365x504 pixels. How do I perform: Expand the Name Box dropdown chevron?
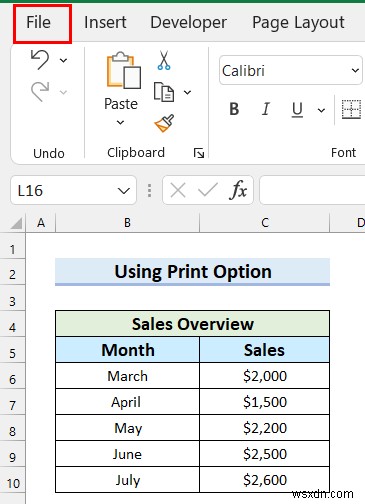(x=124, y=191)
